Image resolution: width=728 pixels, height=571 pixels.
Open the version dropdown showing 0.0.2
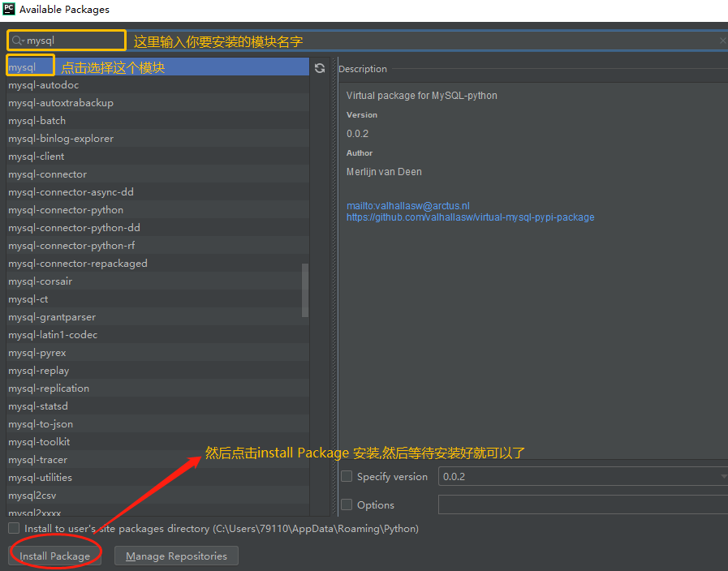(584, 476)
